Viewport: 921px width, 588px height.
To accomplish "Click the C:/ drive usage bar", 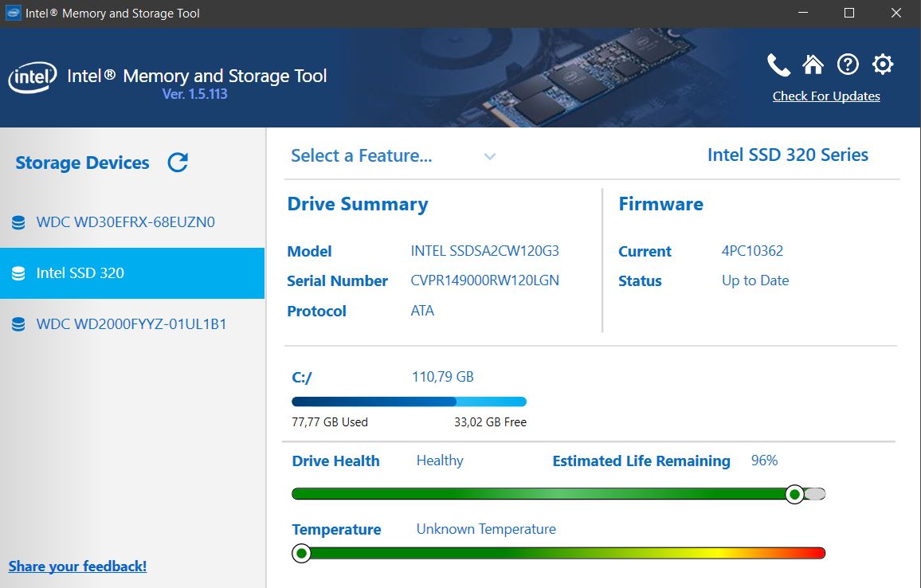I will [x=409, y=402].
